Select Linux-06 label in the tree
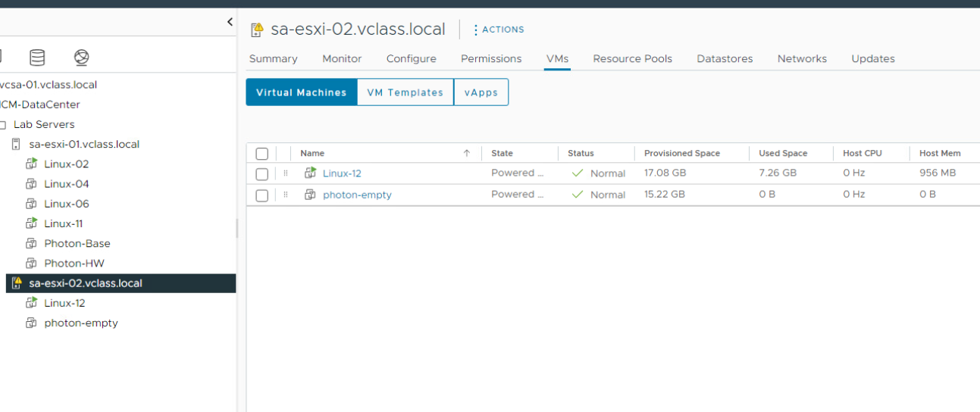The height and width of the screenshot is (412, 980). click(67, 203)
